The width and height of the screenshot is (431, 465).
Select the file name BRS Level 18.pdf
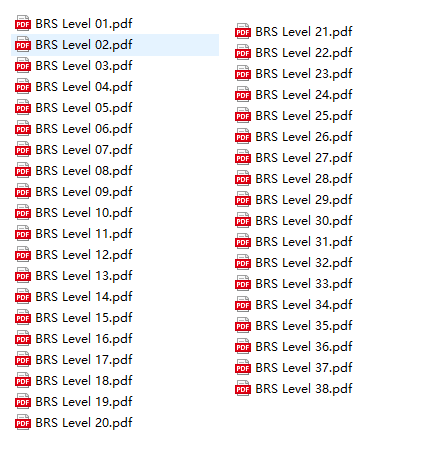click(x=84, y=381)
